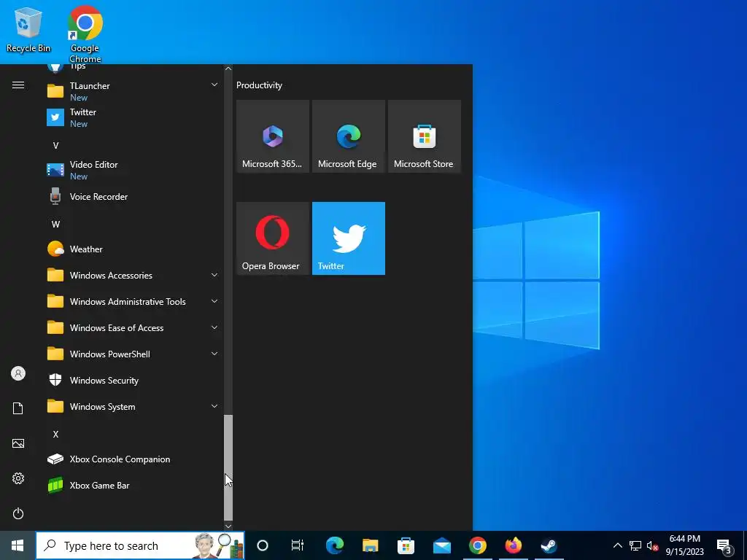The width and height of the screenshot is (747, 560).
Task: Open the Microsoft Store tile
Action: point(425,136)
